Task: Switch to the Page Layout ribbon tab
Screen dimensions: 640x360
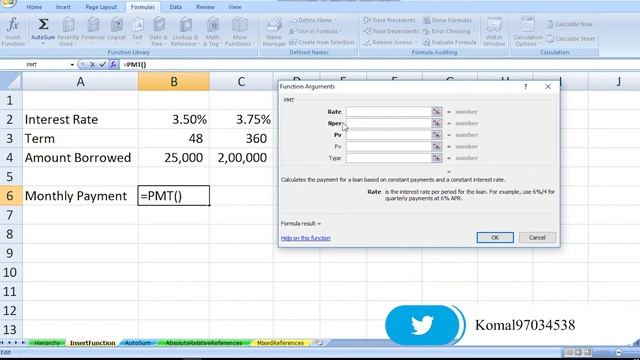Action: tap(101, 7)
